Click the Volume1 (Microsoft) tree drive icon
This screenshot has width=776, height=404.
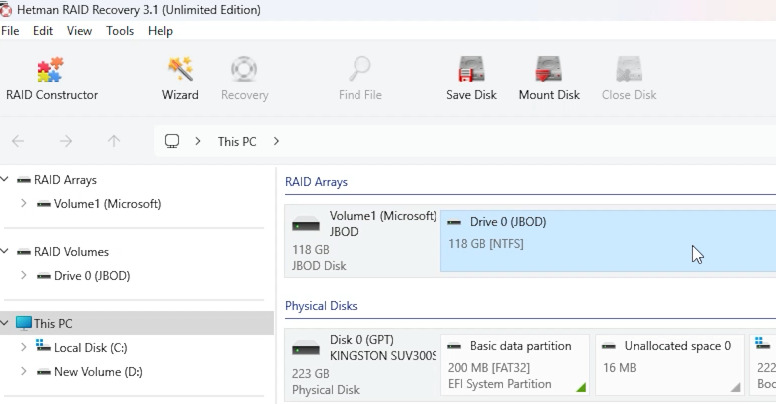[44, 204]
